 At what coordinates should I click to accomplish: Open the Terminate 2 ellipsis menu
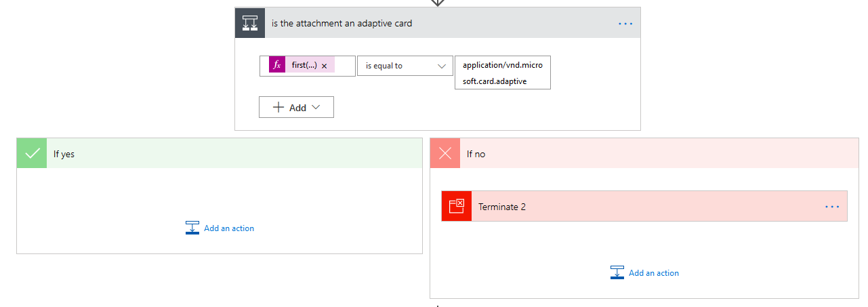click(832, 207)
